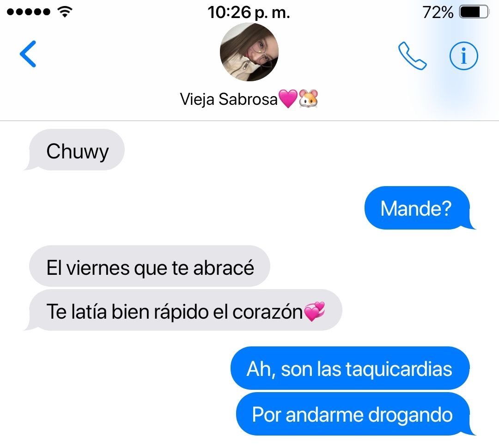Tap the revolving hearts emoji in message
This screenshot has width=499, height=448.
[315, 311]
